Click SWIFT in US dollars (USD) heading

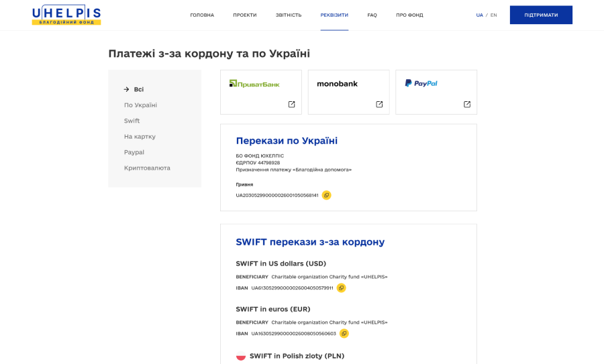(x=281, y=263)
